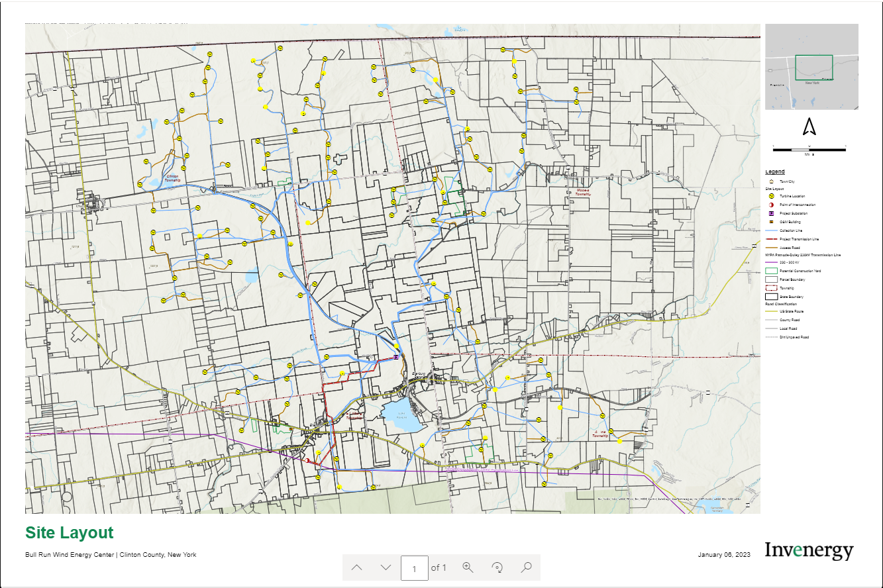Open search with the magnifying glass icon
The height and width of the screenshot is (588, 883).
click(x=527, y=567)
